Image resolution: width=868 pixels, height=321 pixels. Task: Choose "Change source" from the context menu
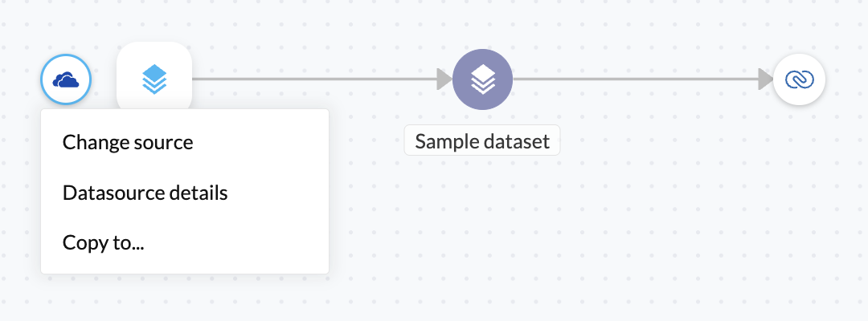128,143
